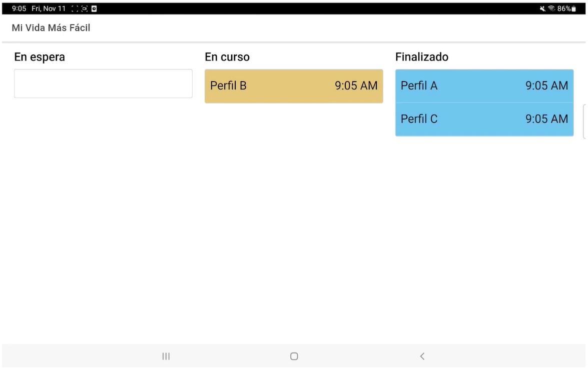
Task: Open the recent apps navigation button
Action: 166,356
